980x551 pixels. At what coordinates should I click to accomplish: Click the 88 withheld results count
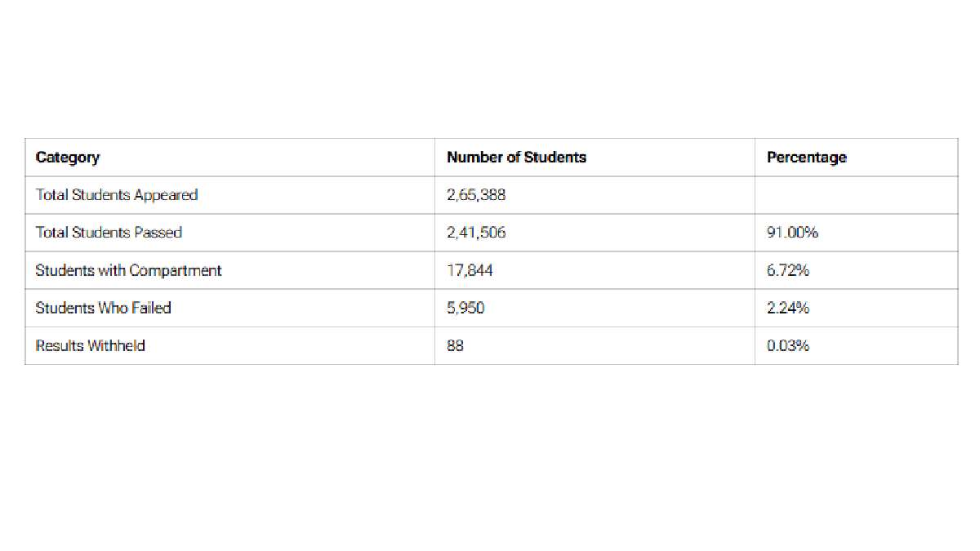pos(455,345)
